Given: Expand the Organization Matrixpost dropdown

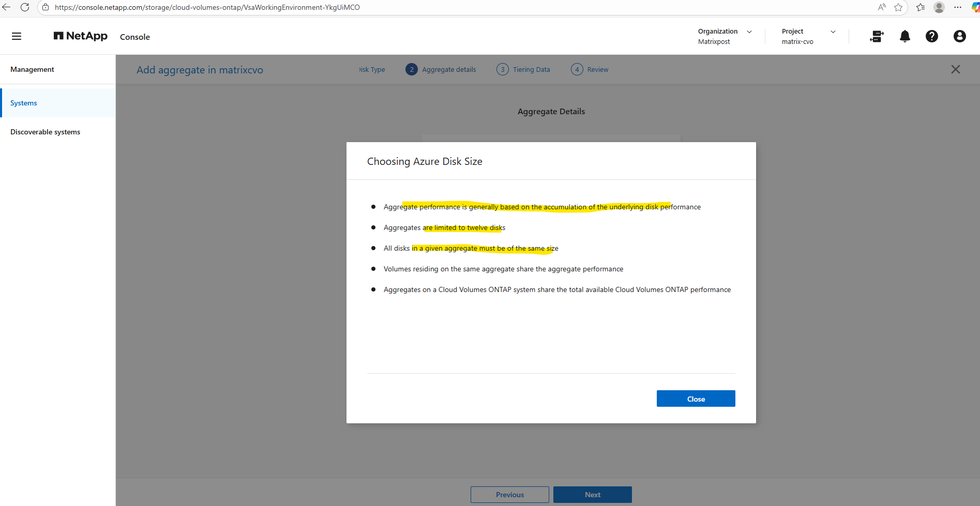Looking at the screenshot, I should pos(725,36).
